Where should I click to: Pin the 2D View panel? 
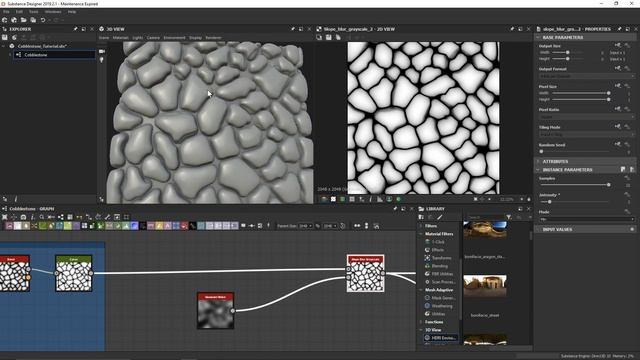pos(512,29)
